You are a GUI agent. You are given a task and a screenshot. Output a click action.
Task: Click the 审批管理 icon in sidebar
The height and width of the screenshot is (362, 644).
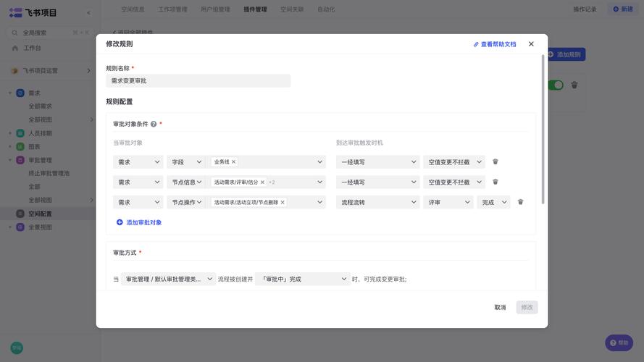(x=20, y=160)
